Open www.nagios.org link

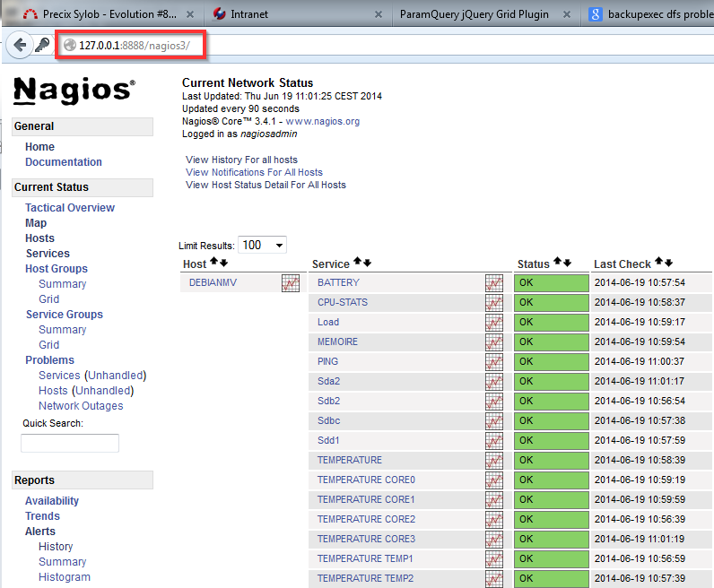tap(322, 122)
